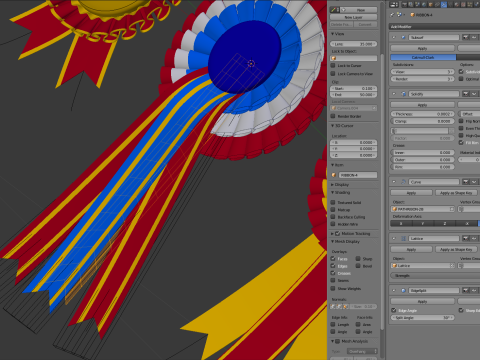The width and height of the screenshot is (480, 360).
Task: Open the Material properties tab icon
Action: click(x=457, y=4)
